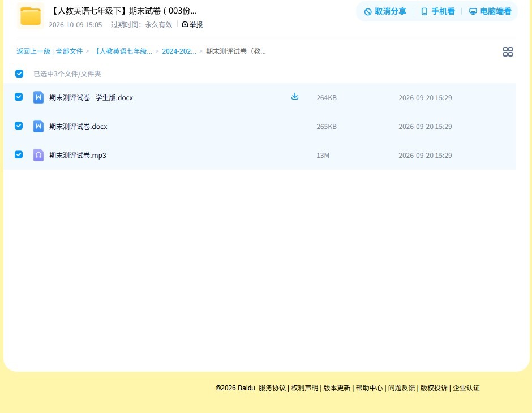Open 版权投诉 footer link

point(434,388)
